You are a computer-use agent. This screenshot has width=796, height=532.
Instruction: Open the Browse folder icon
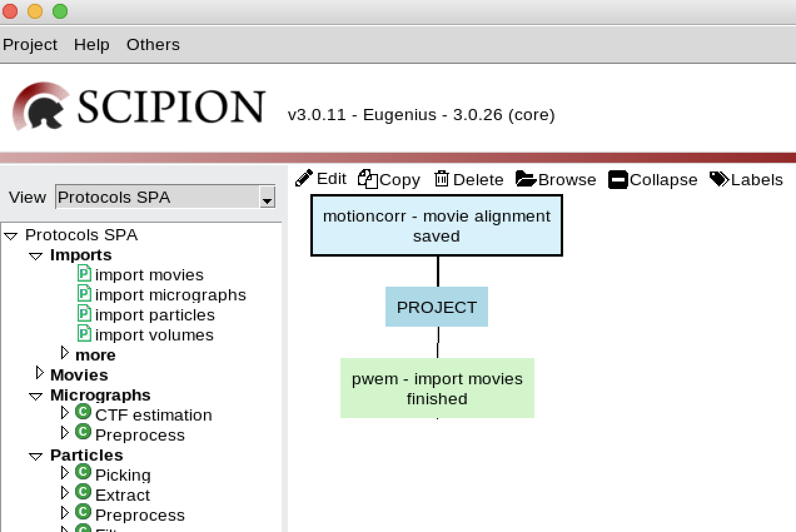point(524,179)
